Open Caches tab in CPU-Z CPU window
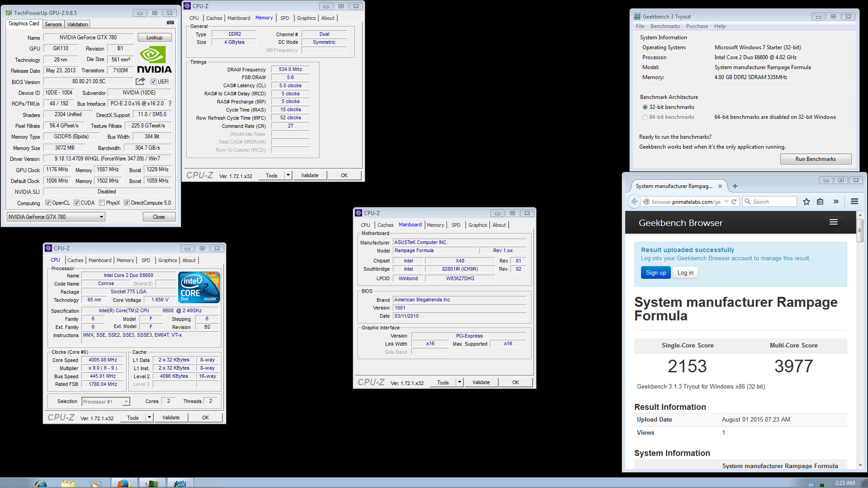This screenshot has height=488, width=868. 75,260
